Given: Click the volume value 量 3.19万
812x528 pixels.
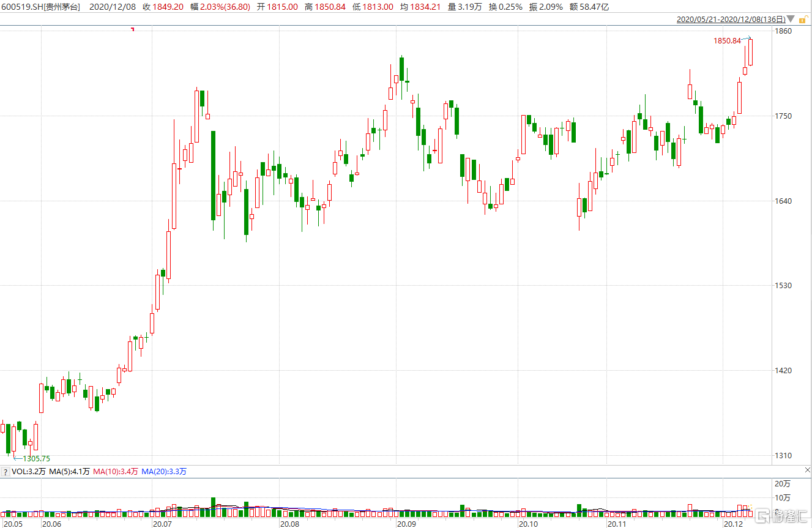Looking at the screenshot, I should coord(464,7).
